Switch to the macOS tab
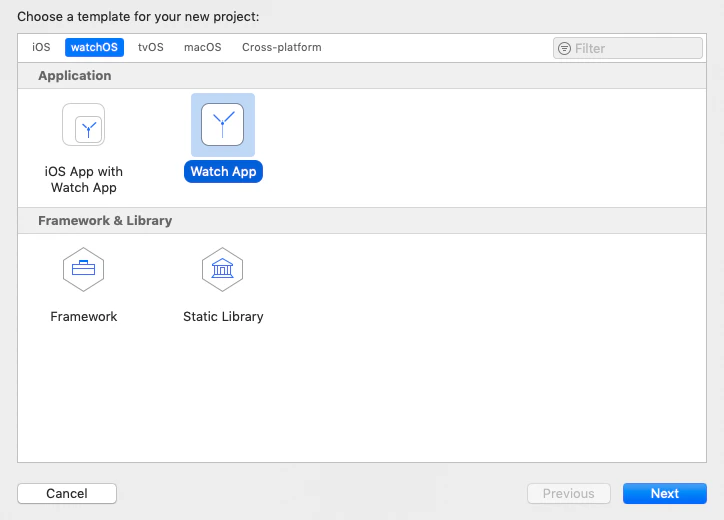724x520 pixels. 203,47
